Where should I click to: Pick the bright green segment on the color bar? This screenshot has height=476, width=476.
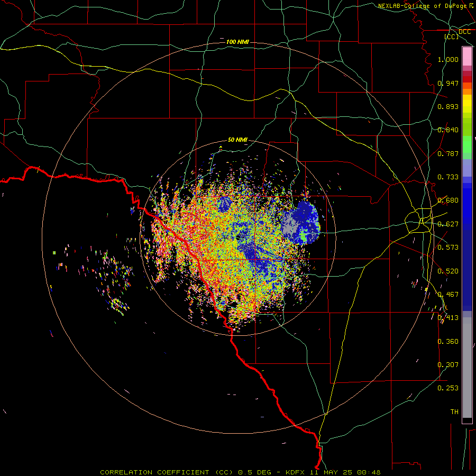tap(467, 144)
